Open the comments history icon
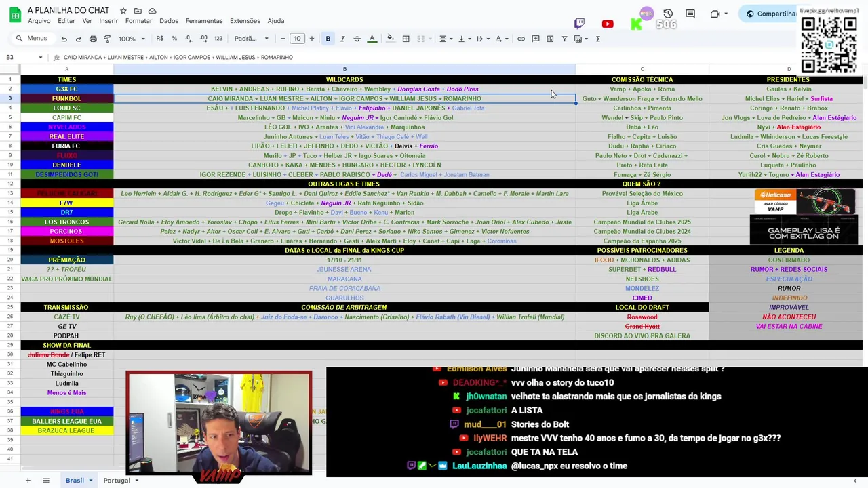This screenshot has width=868, height=488. (x=690, y=14)
